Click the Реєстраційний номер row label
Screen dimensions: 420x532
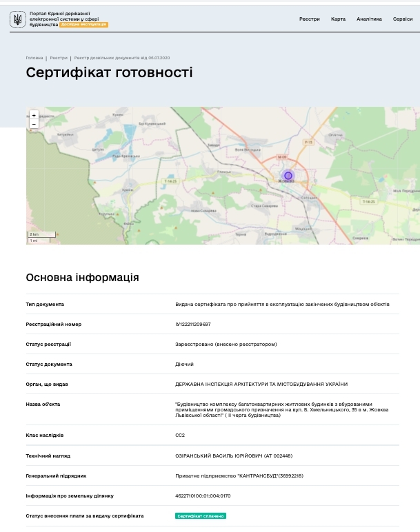point(54,325)
